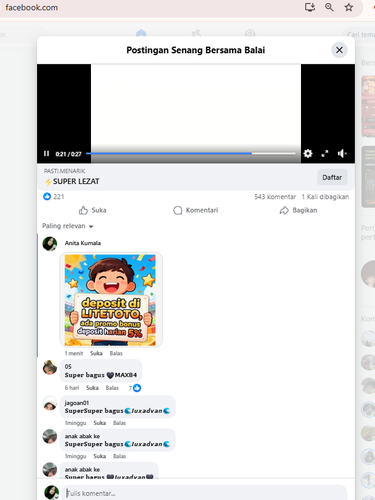Click the Daftar button
This screenshot has height=500, width=375.
(x=332, y=177)
